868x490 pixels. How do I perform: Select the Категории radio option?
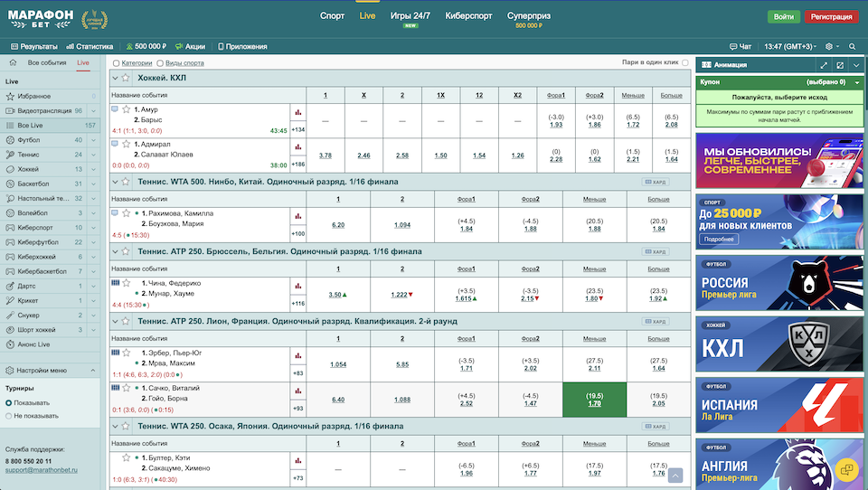pos(117,63)
